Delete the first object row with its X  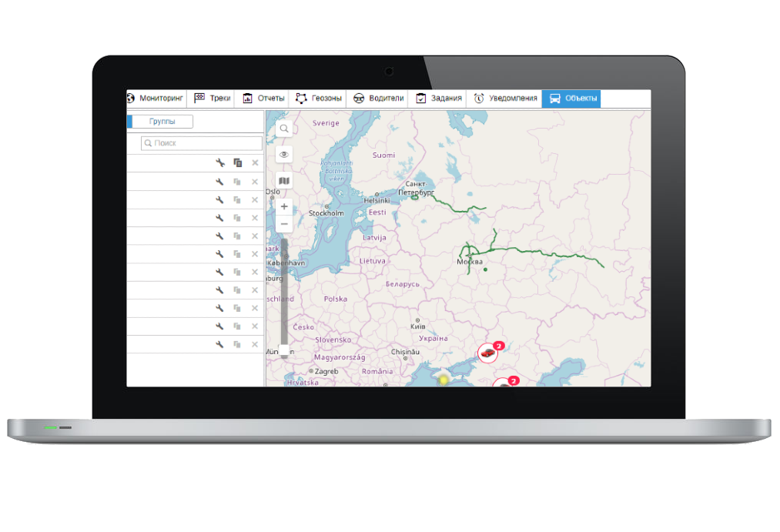[x=255, y=163]
